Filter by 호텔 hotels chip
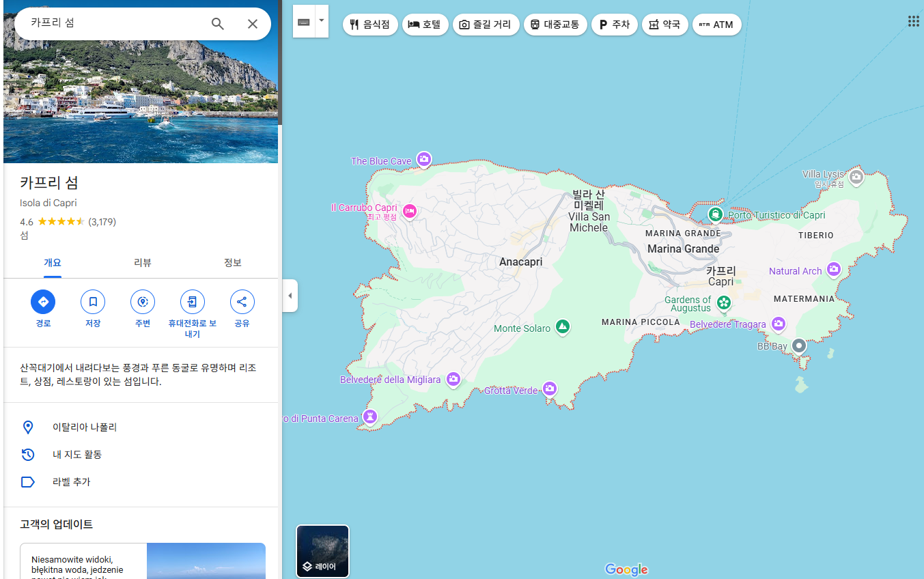 point(425,25)
